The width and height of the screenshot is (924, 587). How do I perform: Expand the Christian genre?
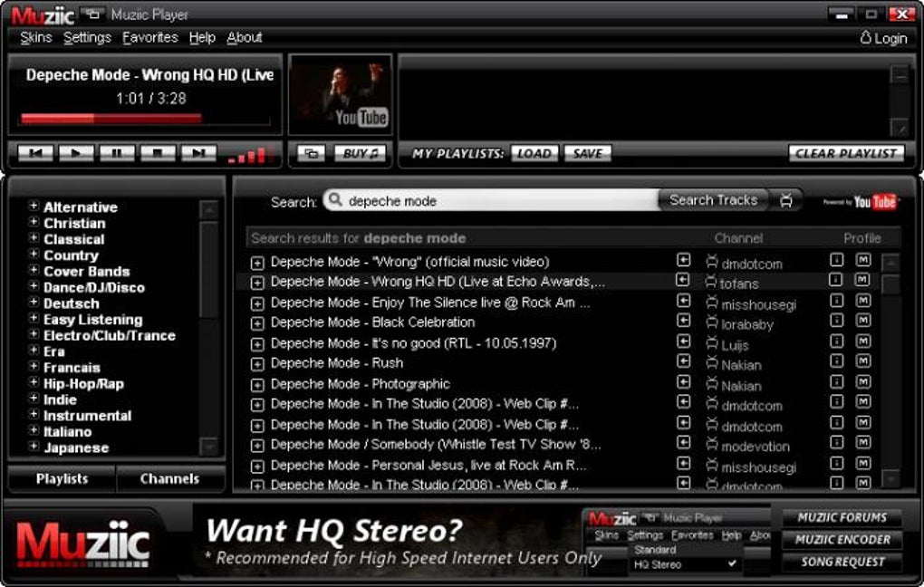(34, 222)
